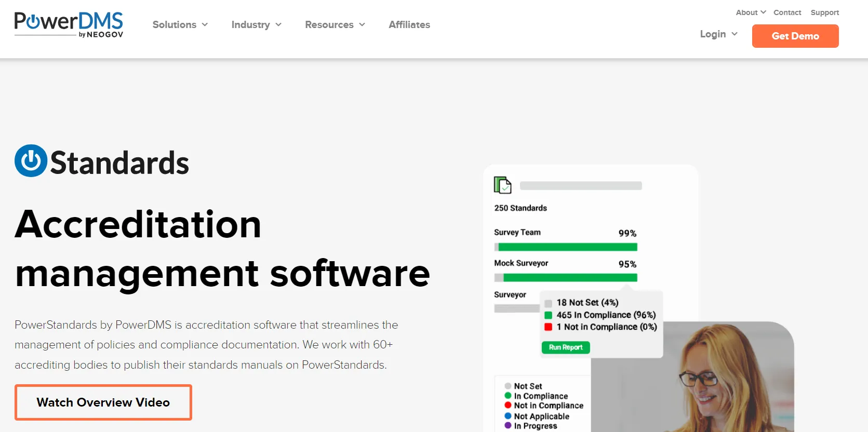Select the red Not in Compliance legend dot
The width and height of the screenshot is (868, 432).
[x=508, y=405]
